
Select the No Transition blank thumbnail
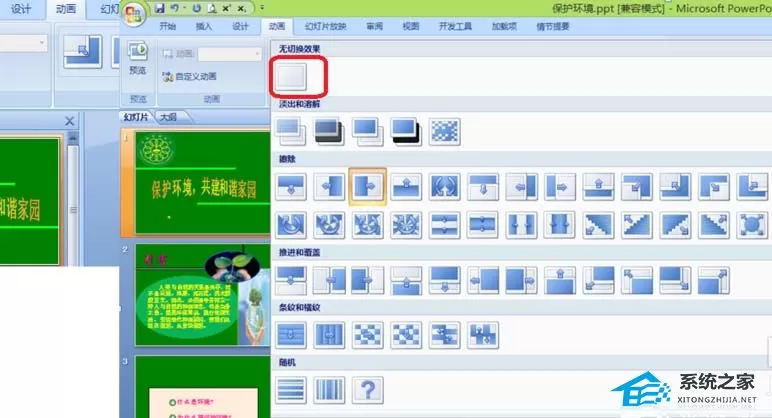(291, 76)
